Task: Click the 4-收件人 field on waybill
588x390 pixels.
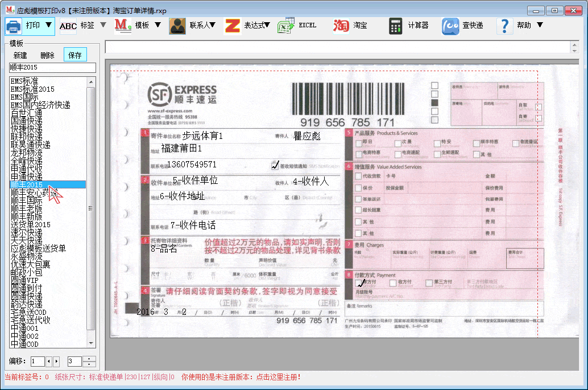Action: point(311,182)
